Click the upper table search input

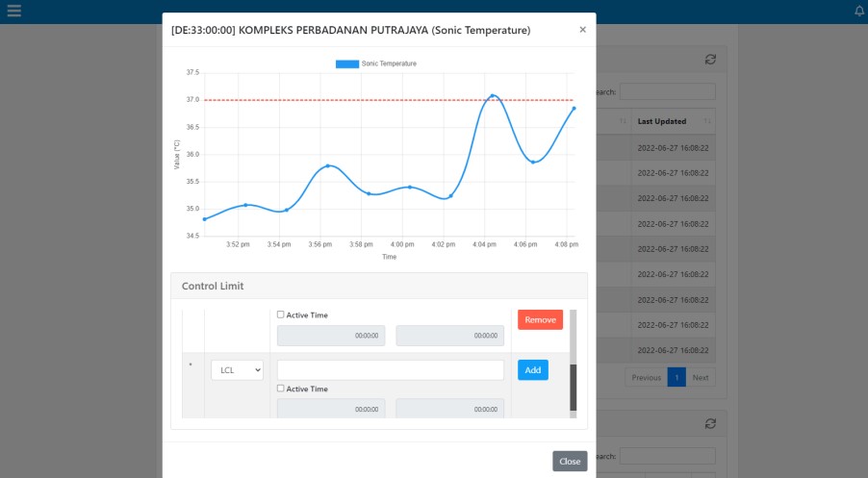point(667,91)
